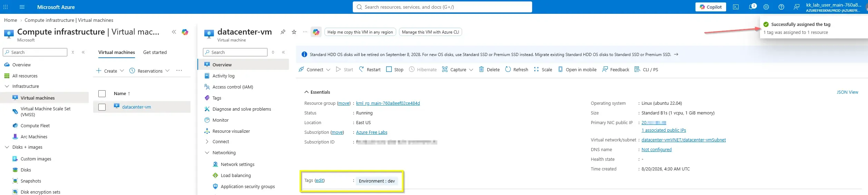The height and width of the screenshot is (195, 868).
Task: Open datacenter-vm in the VM list
Action: [136, 107]
